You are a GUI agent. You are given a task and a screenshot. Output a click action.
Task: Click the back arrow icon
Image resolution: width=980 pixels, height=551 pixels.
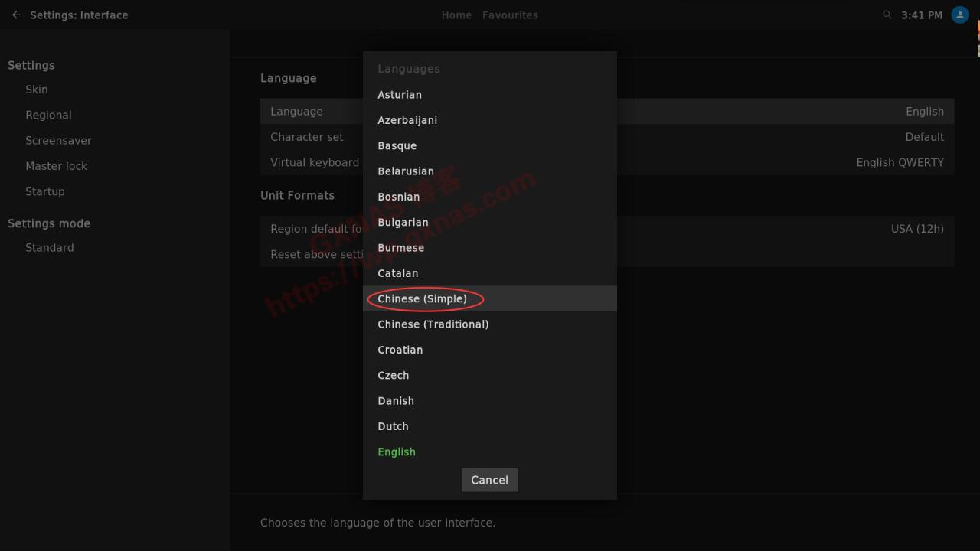tap(16, 15)
